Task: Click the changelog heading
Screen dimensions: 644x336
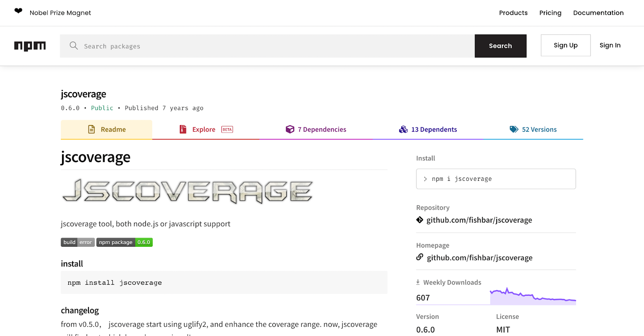Action: (x=80, y=310)
